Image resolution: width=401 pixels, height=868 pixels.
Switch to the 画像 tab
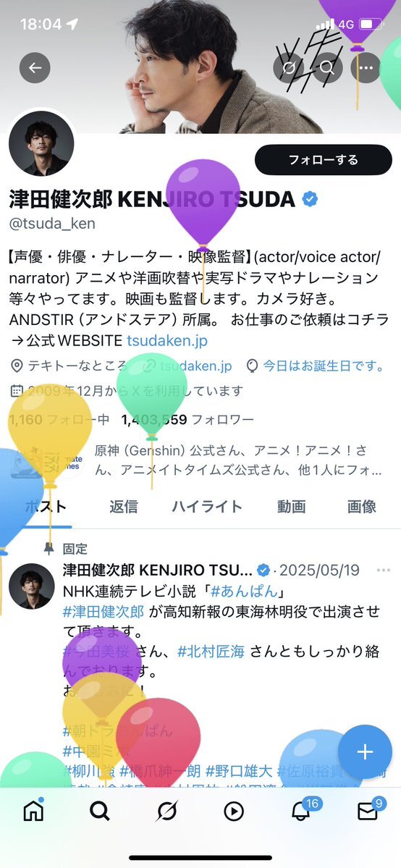click(362, 506)
